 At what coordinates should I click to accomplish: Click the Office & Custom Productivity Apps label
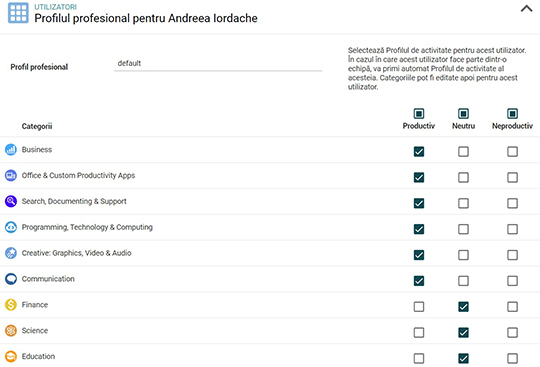pyautogui.click(x=79, y=175)
